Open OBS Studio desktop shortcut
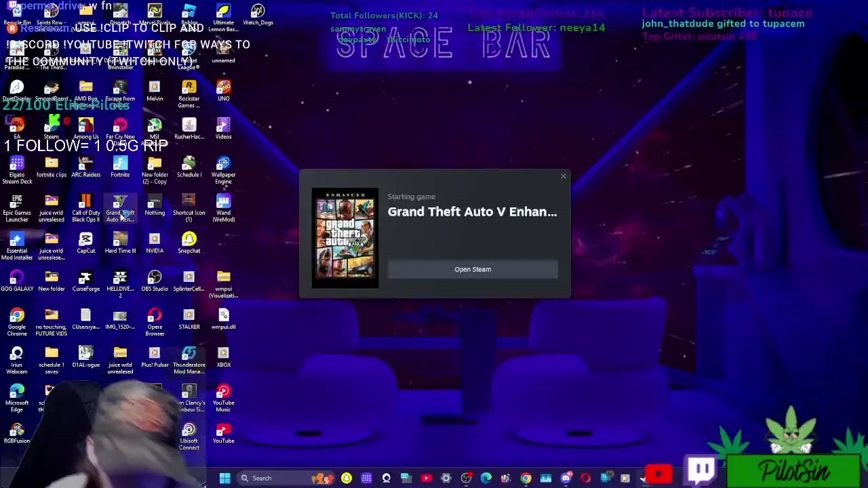Screen dimensions: 868x488 coord(155,280)
